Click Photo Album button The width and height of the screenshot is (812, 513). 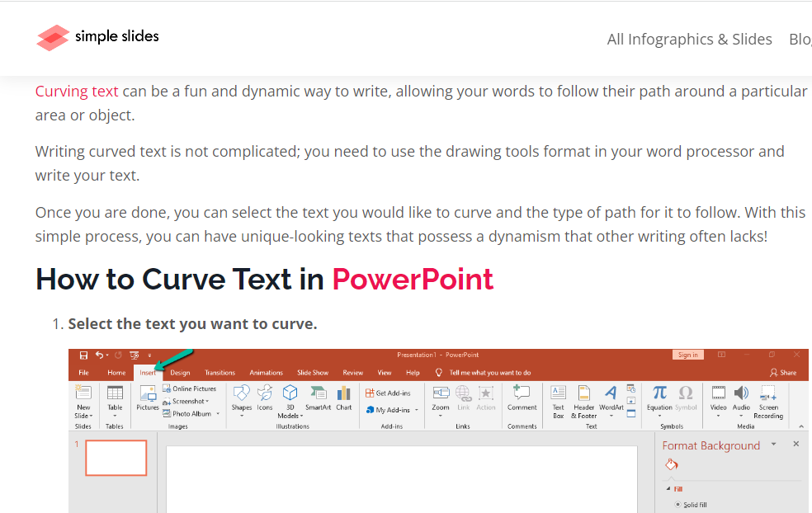187,413
